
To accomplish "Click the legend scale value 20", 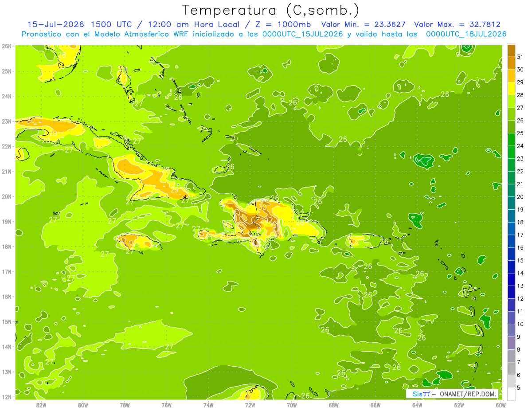I will click(x=520, y=196).
